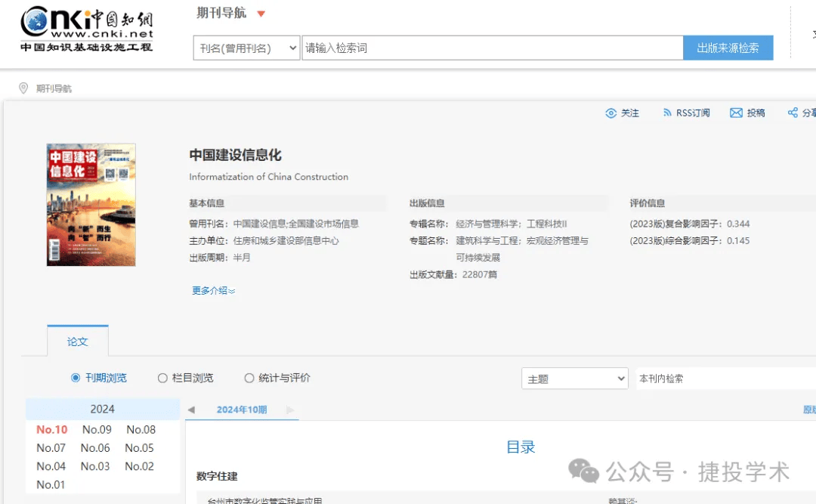Click the 复合影响因子 value 0.344
Image resolution: width=816 pixels, height=504 pixels.
tap(738, 224)
